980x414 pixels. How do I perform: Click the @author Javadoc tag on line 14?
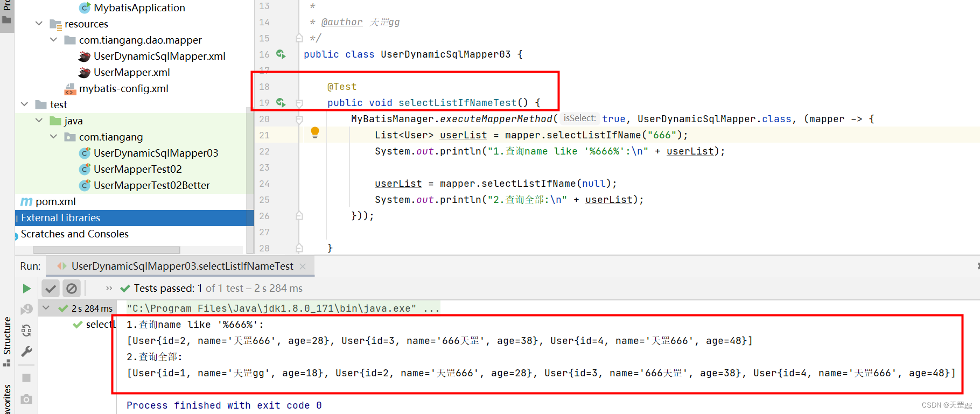click(x=342, y=22)
